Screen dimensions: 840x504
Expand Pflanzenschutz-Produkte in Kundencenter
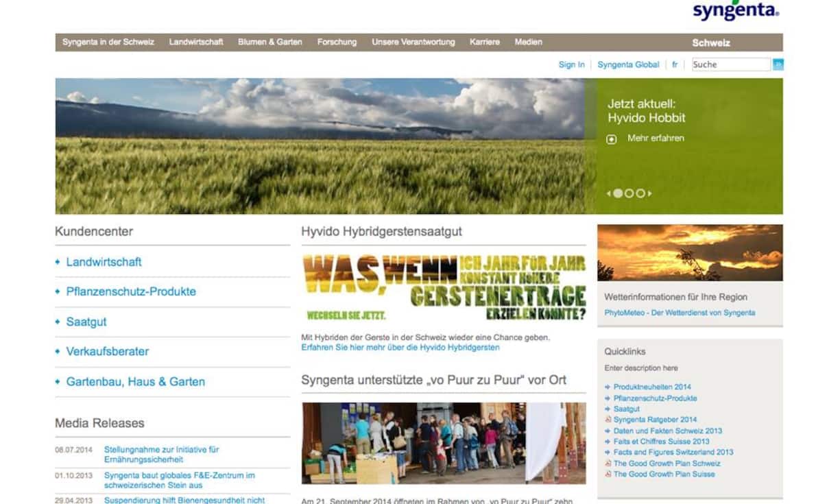130,291
